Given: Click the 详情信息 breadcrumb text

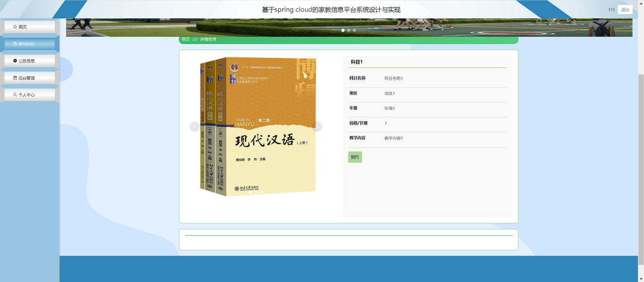Looking at the screenshot, I should [x=208, y=39].
